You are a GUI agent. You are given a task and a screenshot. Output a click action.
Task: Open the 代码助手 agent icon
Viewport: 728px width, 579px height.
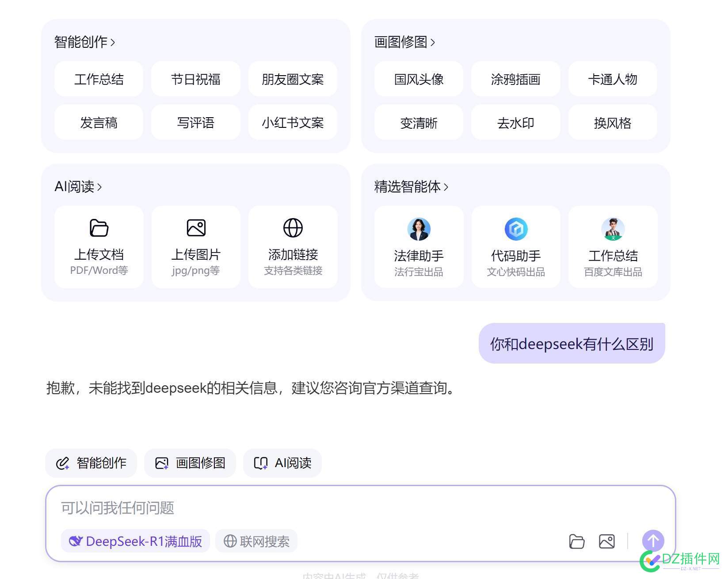pos(516,229)
